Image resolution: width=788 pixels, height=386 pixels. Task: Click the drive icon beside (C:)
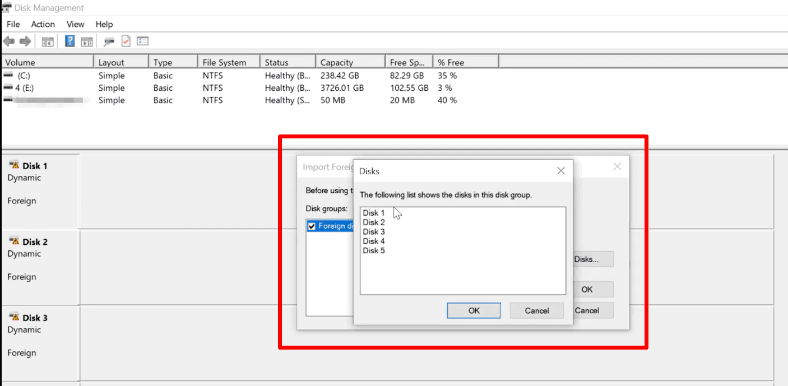8,75
